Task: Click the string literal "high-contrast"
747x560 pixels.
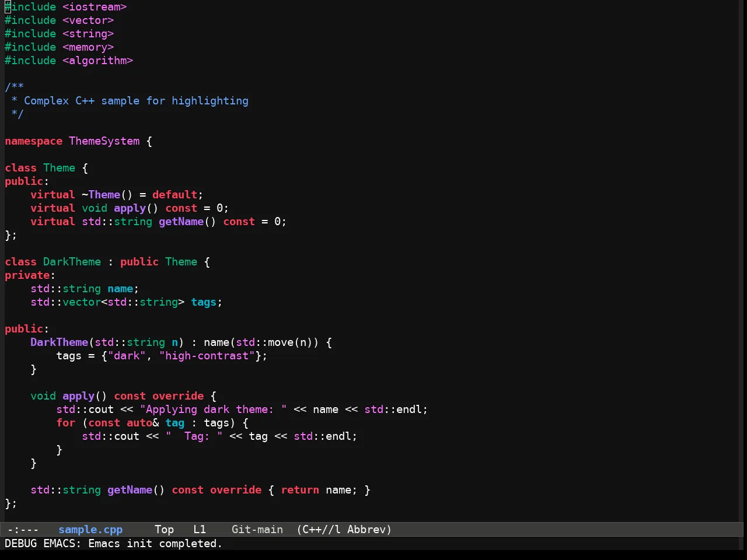Action: (x=207, y=356)
